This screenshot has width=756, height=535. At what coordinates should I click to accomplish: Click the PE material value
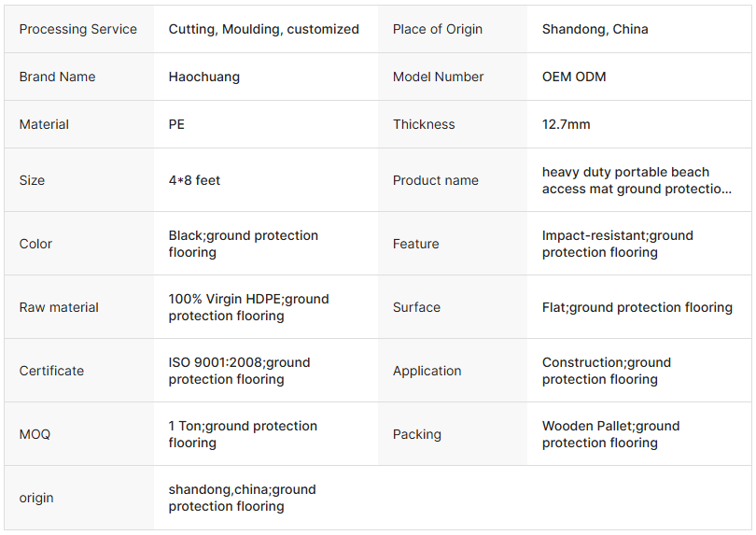(x=176, y=124)
